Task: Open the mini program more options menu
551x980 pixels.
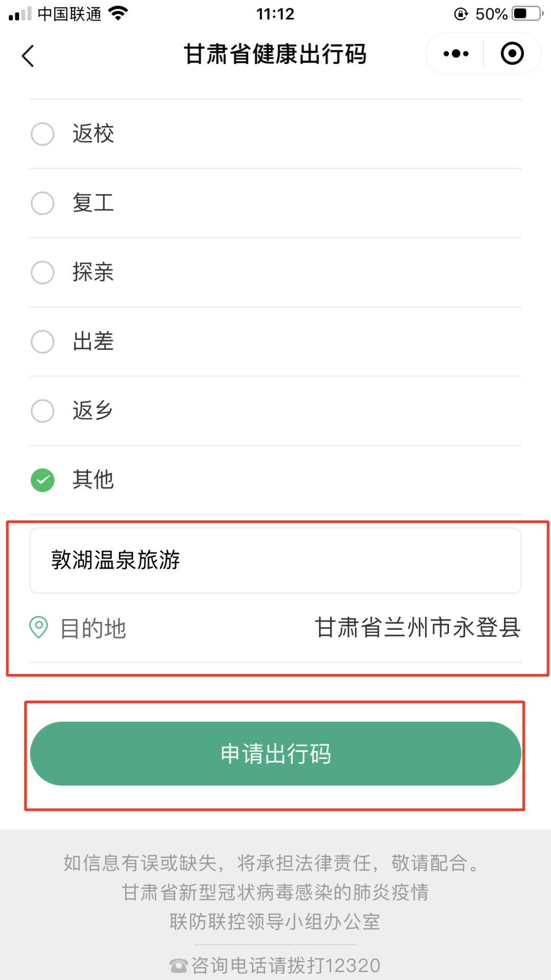Action: (x=456, y=54)
